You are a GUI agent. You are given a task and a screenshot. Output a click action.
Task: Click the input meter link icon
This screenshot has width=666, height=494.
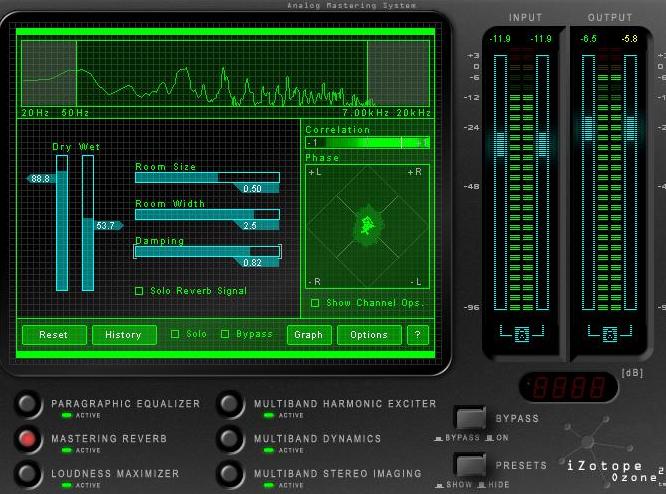(x=521, y=335)
